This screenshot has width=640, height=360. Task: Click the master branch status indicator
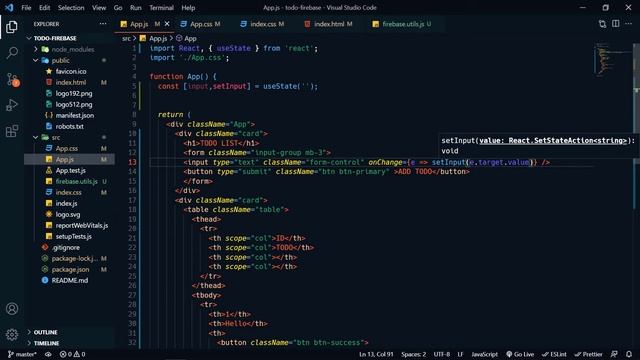(x=22, y=354)
